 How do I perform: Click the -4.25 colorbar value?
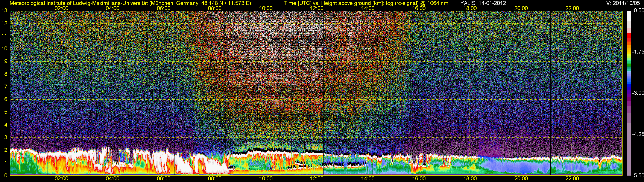(x=638, y=134)
